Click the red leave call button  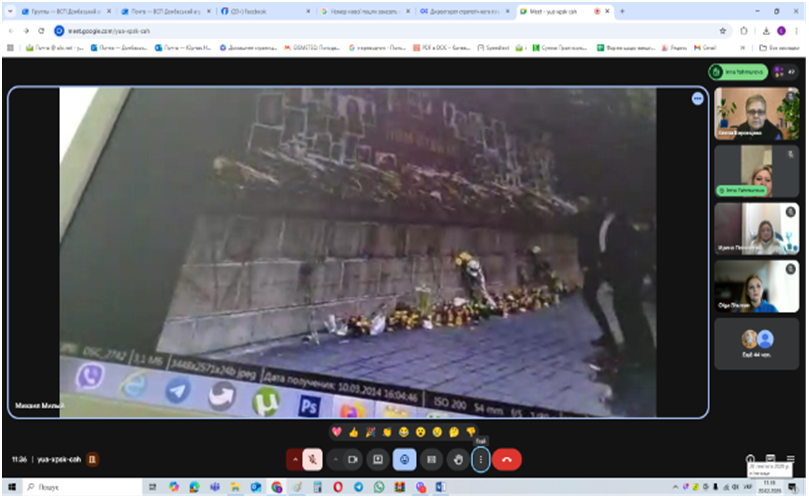(x=507, y=459)
